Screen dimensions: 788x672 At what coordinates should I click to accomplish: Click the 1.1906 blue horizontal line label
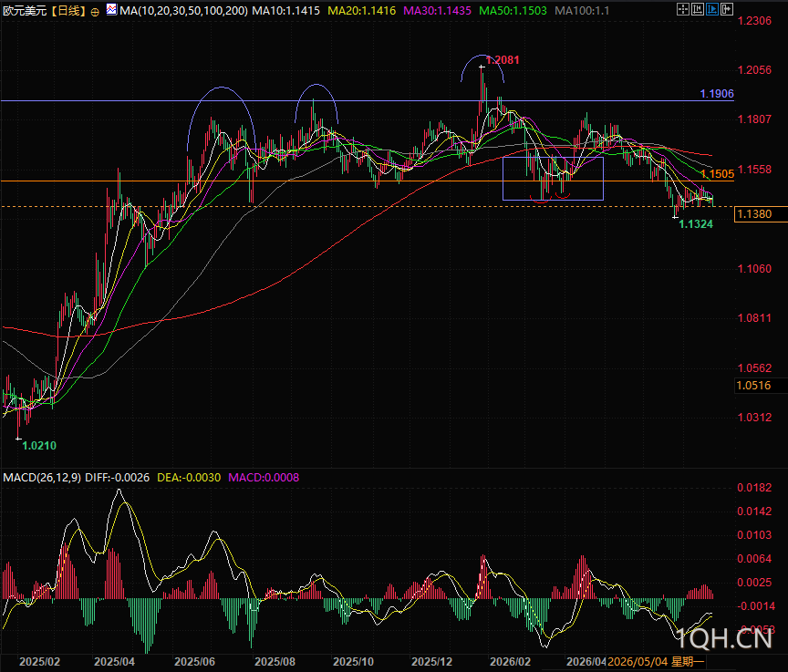pos(717,93)
